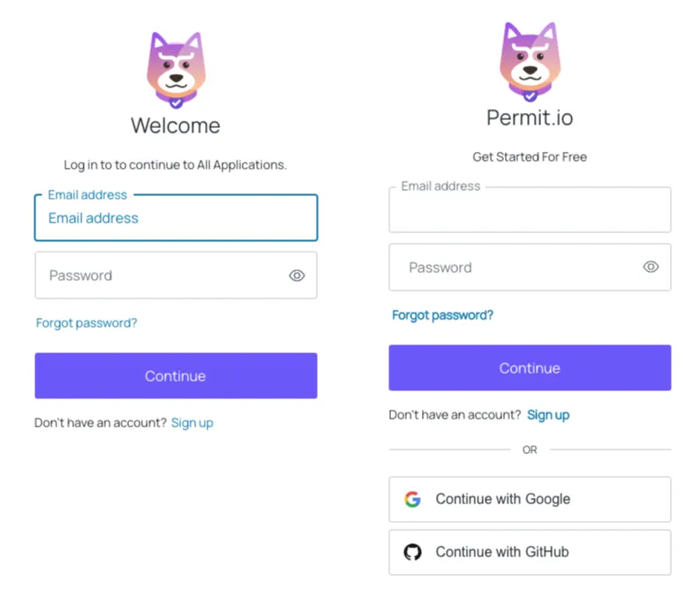Focus the Email address field under Welcome

pos(176,218)
